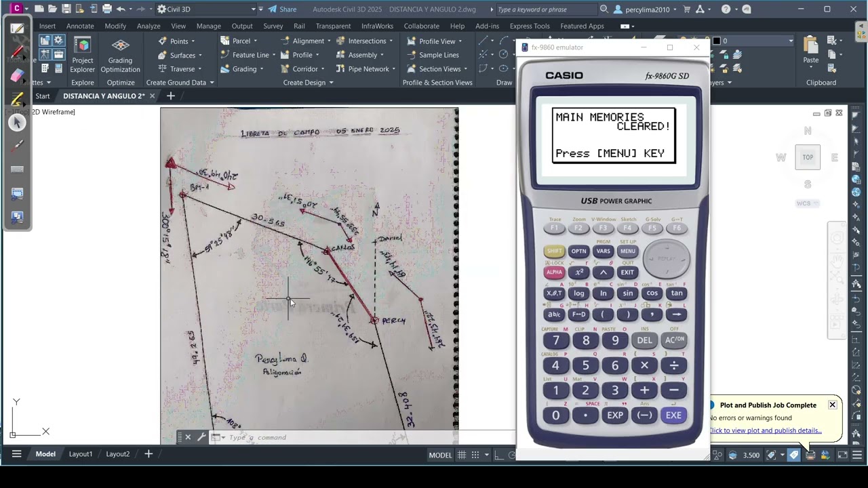Image resolution: width=868 pixels, height=488 pixels.
Task: Click the Paste button in Clipboard panel
Action: [x=811, y=50]
